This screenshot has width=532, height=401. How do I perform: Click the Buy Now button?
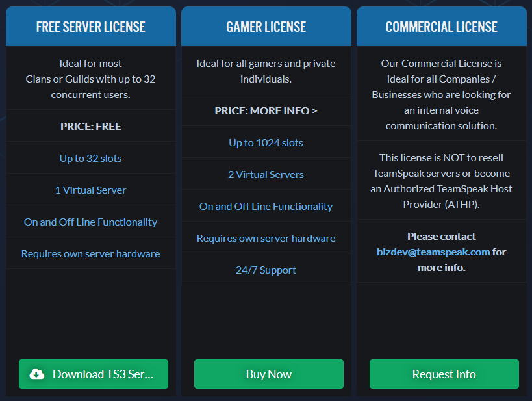(x=268, y=374)
